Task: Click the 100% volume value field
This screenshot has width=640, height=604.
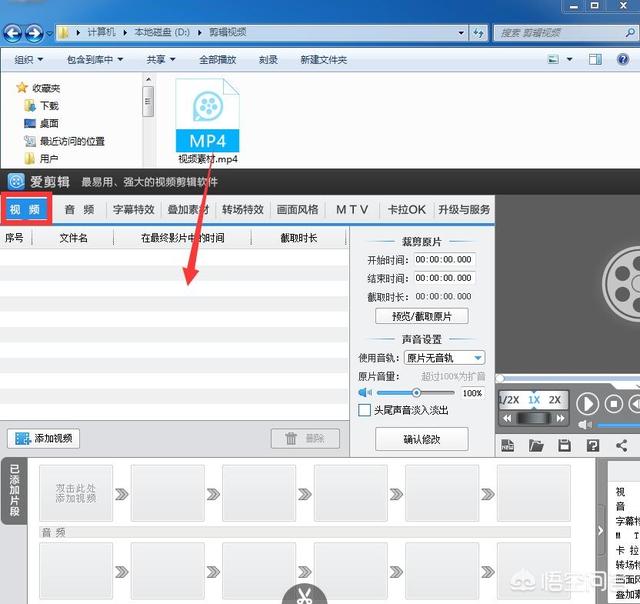Action: (x=473, y=393)
